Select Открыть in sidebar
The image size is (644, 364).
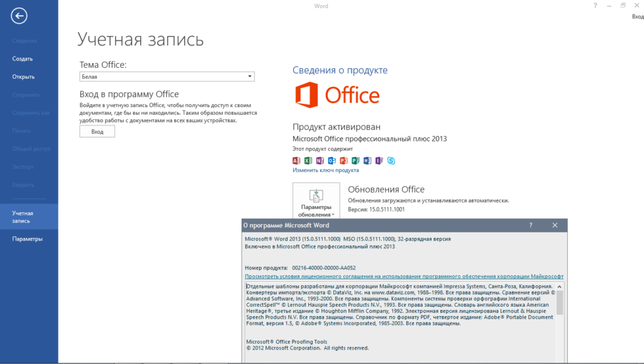(23, 77)
